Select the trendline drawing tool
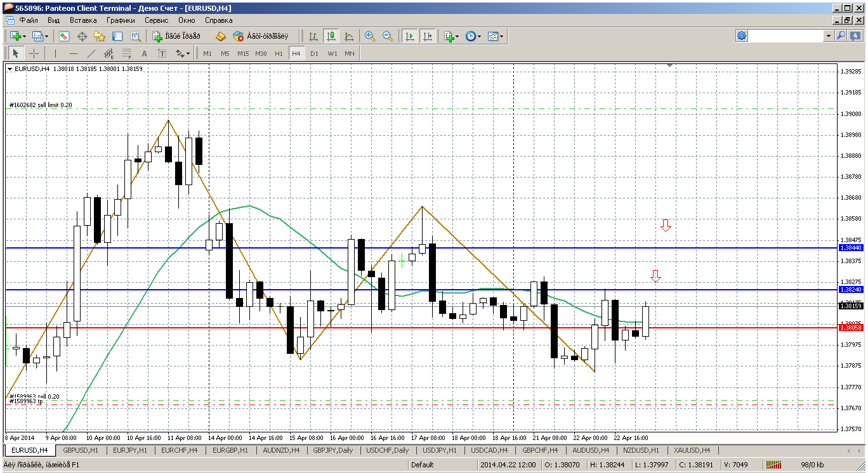This screenshot has height=473, width=868. point(91,53)
